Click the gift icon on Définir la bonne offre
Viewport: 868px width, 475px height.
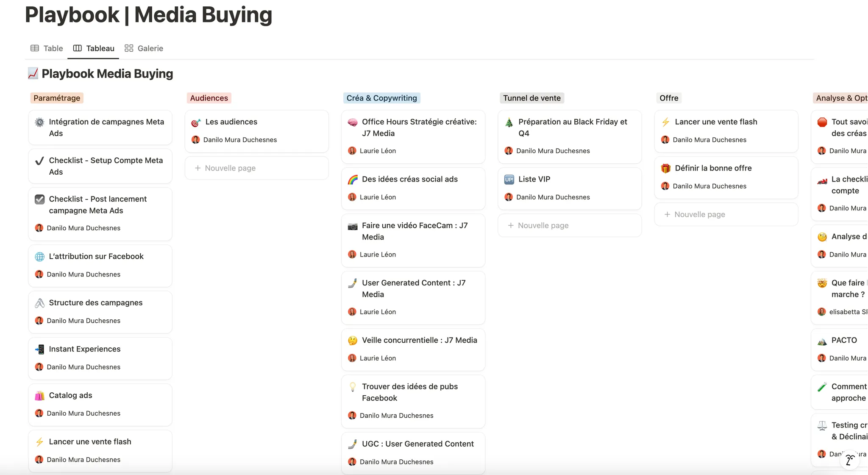click(665, 168)
